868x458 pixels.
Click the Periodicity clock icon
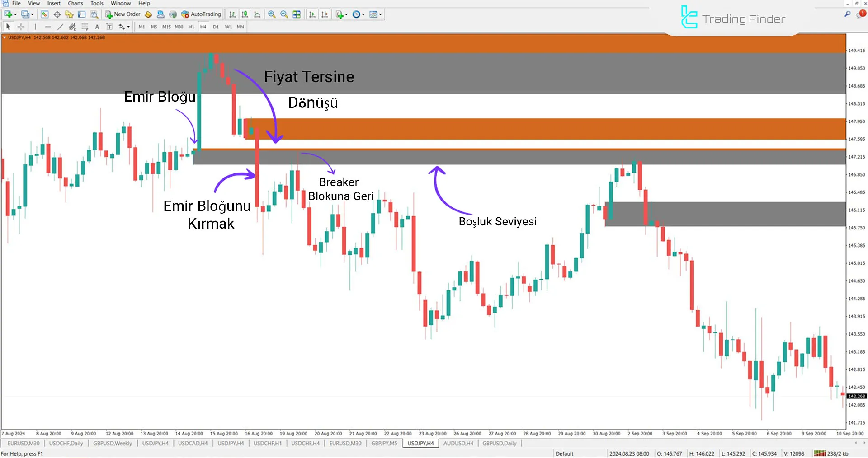point(356,14)
